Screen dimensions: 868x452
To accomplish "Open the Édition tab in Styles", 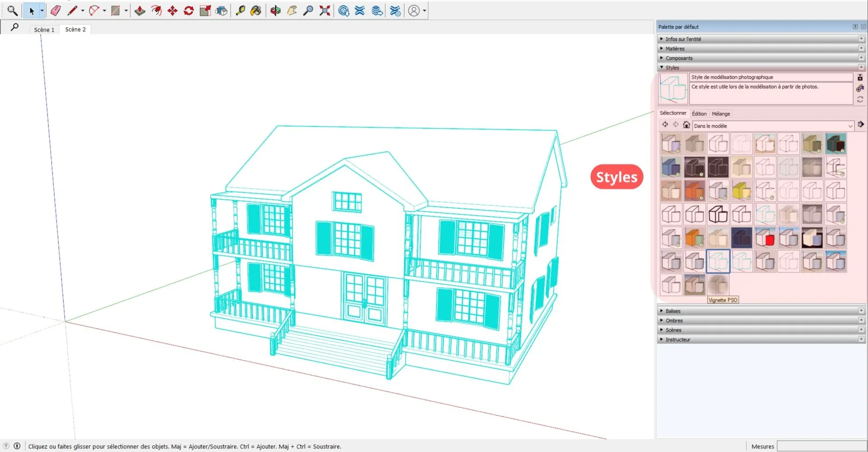I will (699, 114).
